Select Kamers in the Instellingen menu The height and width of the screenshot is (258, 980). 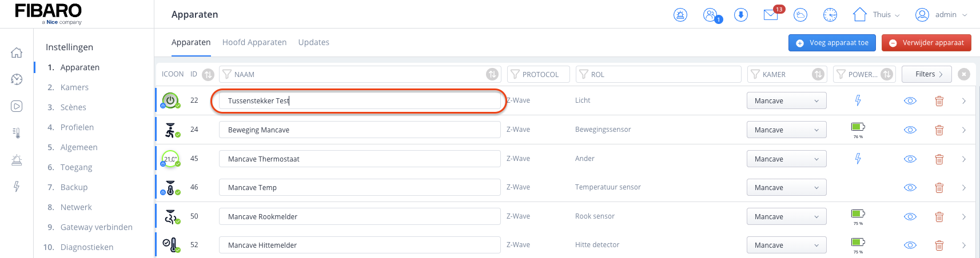[x=74, y=87]
